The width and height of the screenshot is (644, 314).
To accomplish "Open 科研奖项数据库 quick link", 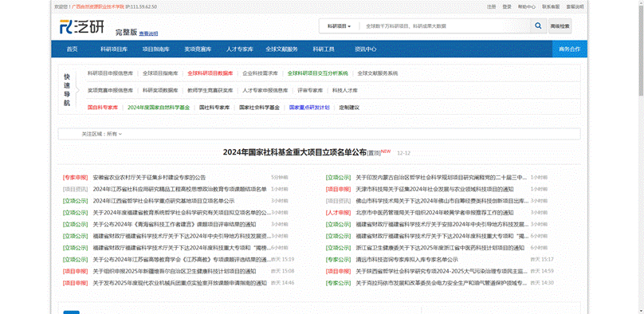I will click(x=160, y=90).
